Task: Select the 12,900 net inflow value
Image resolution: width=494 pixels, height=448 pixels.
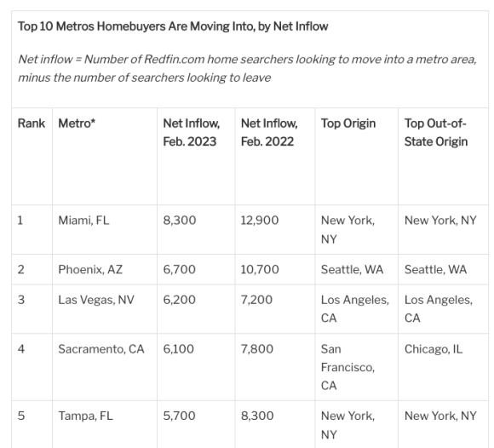Action: click(x=260, y=221)
